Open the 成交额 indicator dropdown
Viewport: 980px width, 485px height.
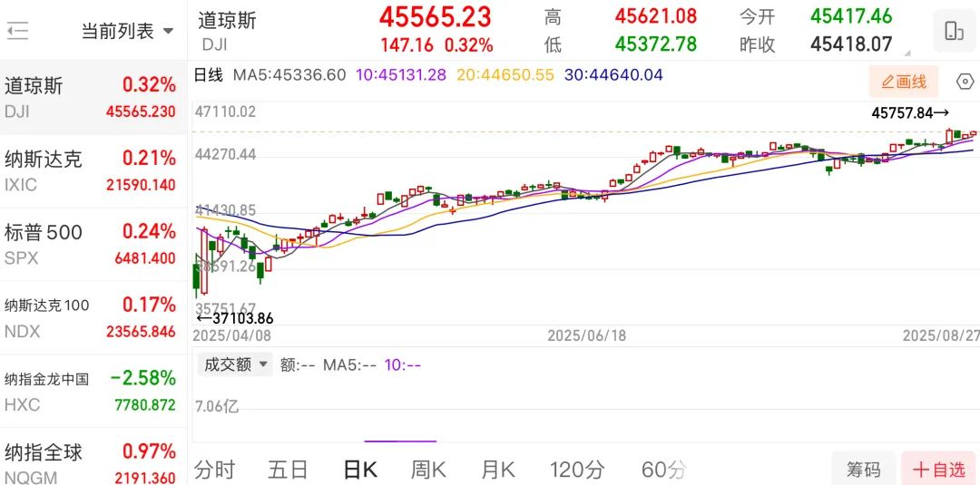point(235,364)
